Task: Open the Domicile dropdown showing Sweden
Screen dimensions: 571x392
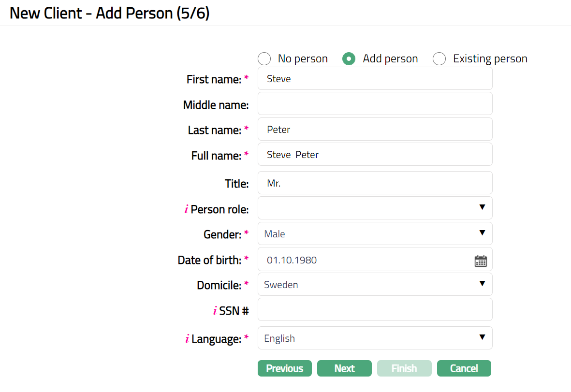Action: point(375,285)
